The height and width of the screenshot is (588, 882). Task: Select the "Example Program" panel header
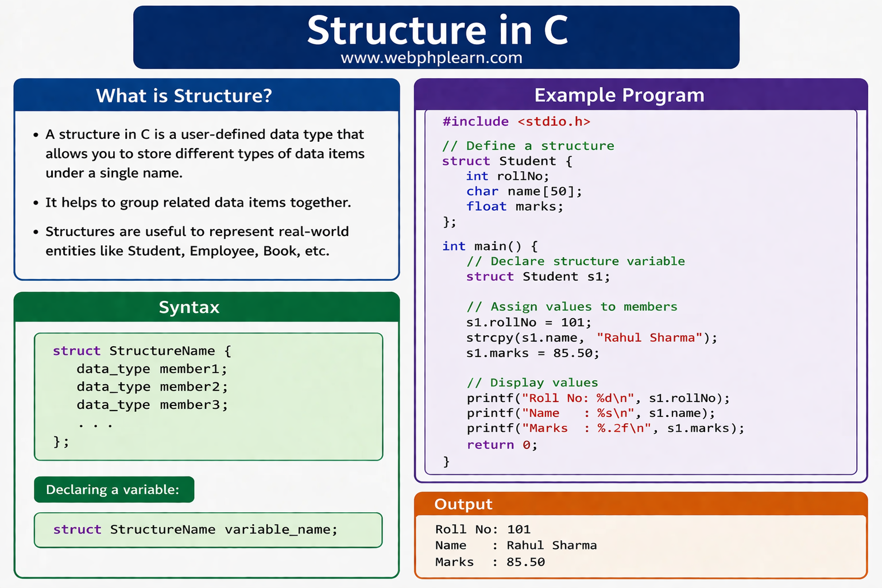[619, 95]
